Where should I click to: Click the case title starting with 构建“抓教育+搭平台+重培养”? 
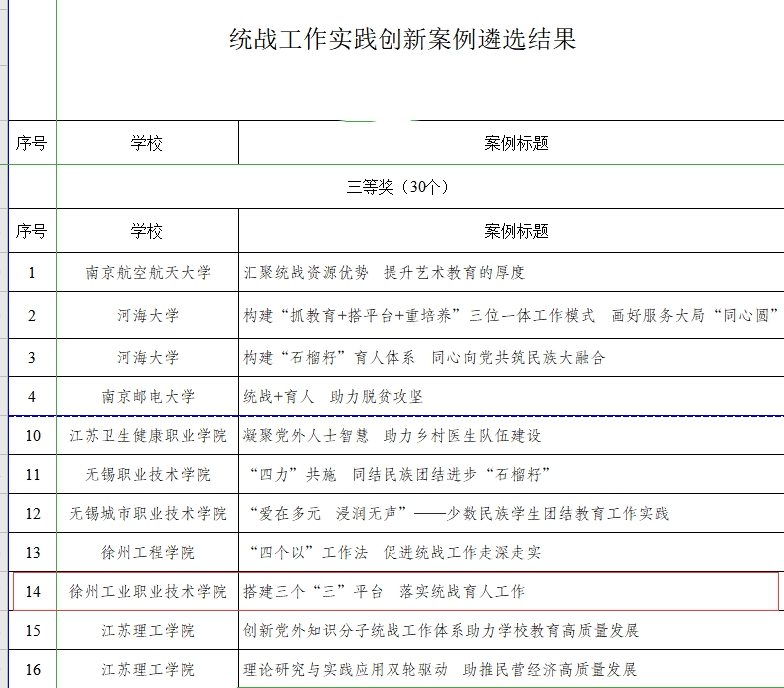(509, 316)
